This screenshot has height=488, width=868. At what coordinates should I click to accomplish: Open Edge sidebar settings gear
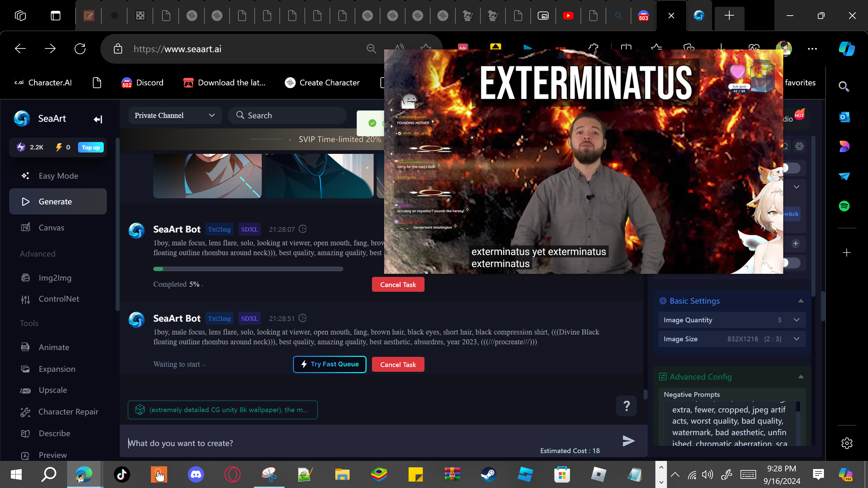(x=847, y=443)
